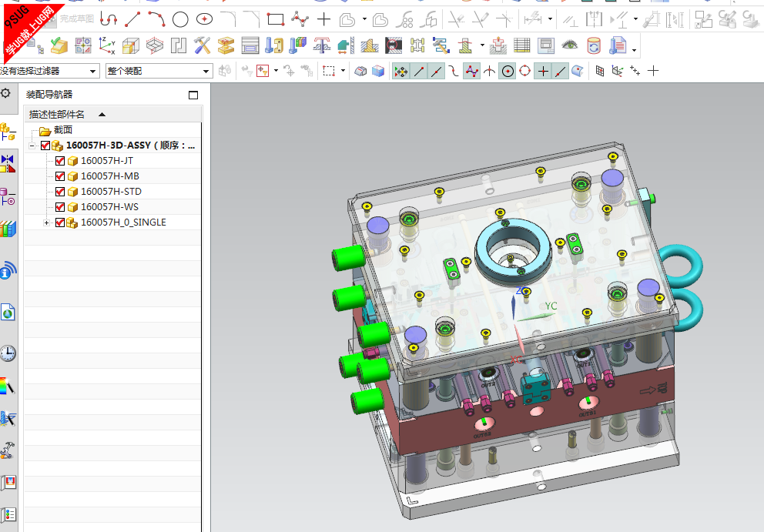Open the Mold Base Library icon
The height and width of the screenshot is (532, 764).
pyautogui.click(x=250, y=45)
